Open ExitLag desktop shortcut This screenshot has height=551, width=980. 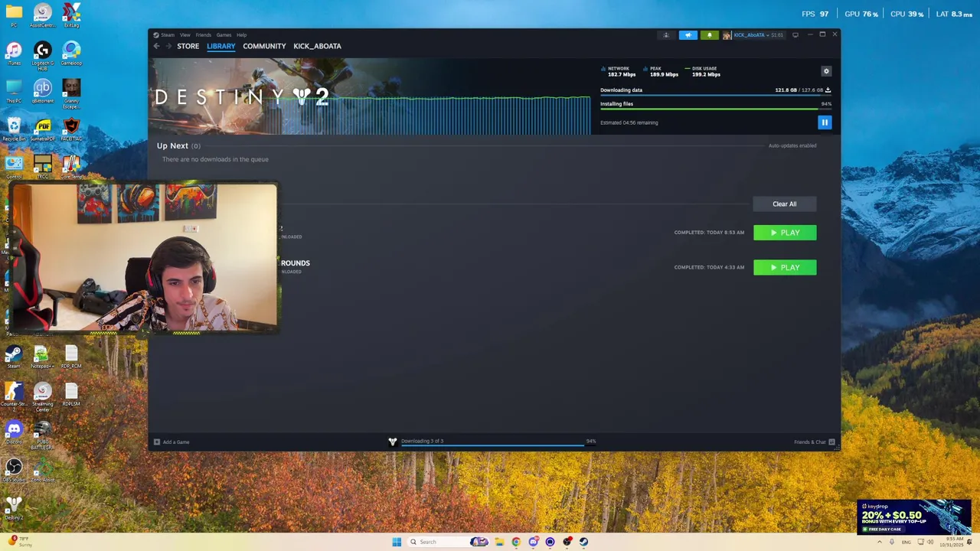(71, 15)
